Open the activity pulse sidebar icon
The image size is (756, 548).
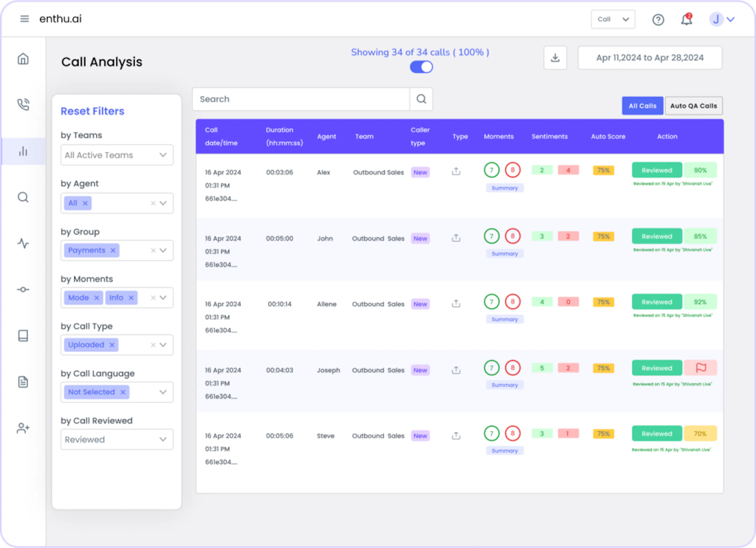coord(23,243)
